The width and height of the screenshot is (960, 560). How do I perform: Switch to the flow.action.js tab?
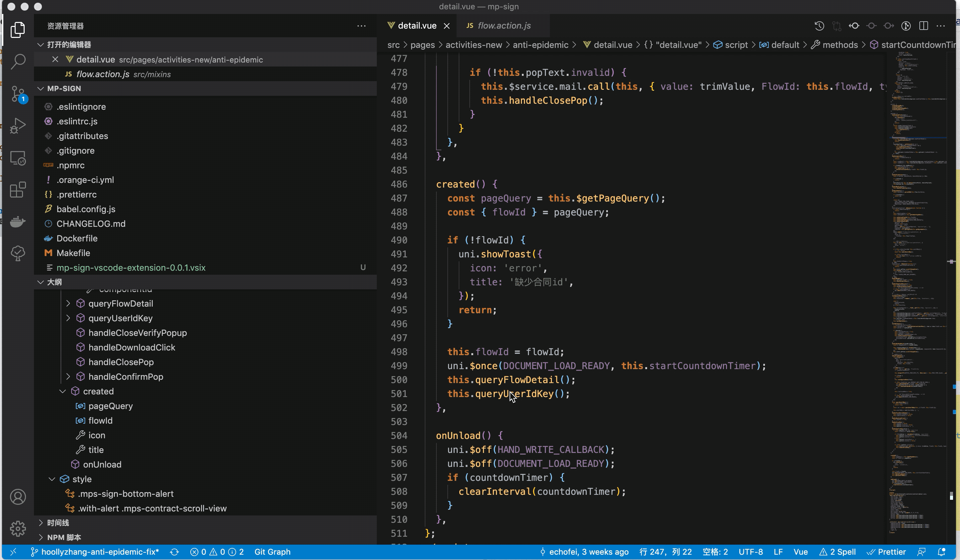504,26
